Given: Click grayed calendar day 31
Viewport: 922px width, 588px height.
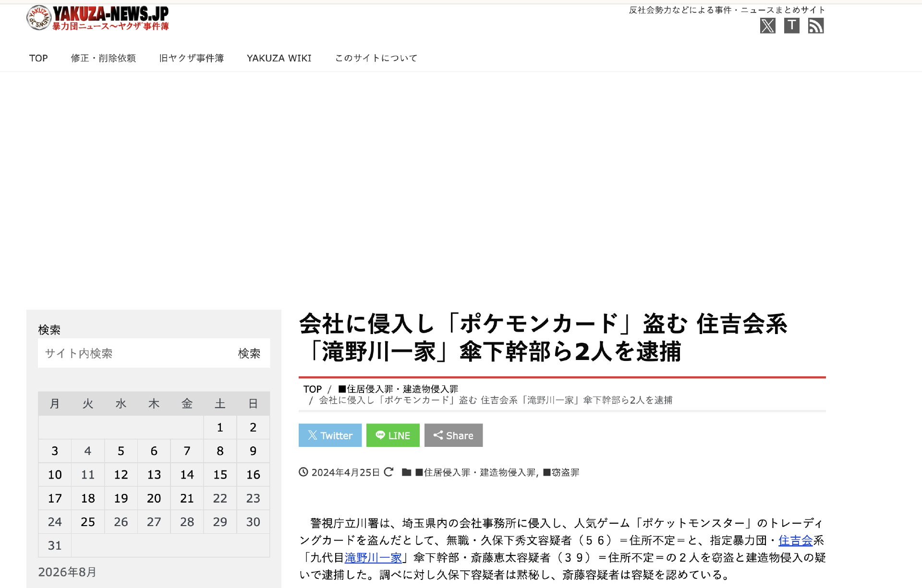Looking at the screenshot, I should [x=55, y=545].
